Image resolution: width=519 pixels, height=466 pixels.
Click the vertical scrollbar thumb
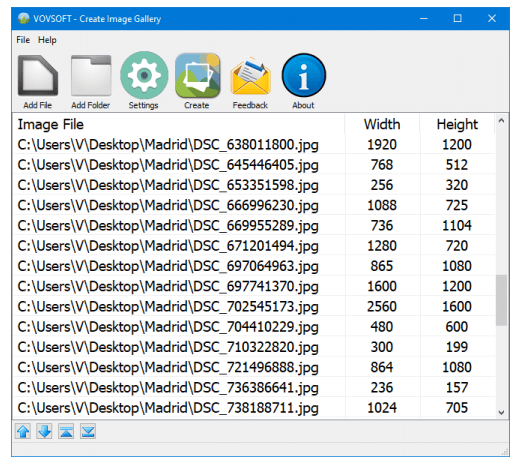click(501, 300)
